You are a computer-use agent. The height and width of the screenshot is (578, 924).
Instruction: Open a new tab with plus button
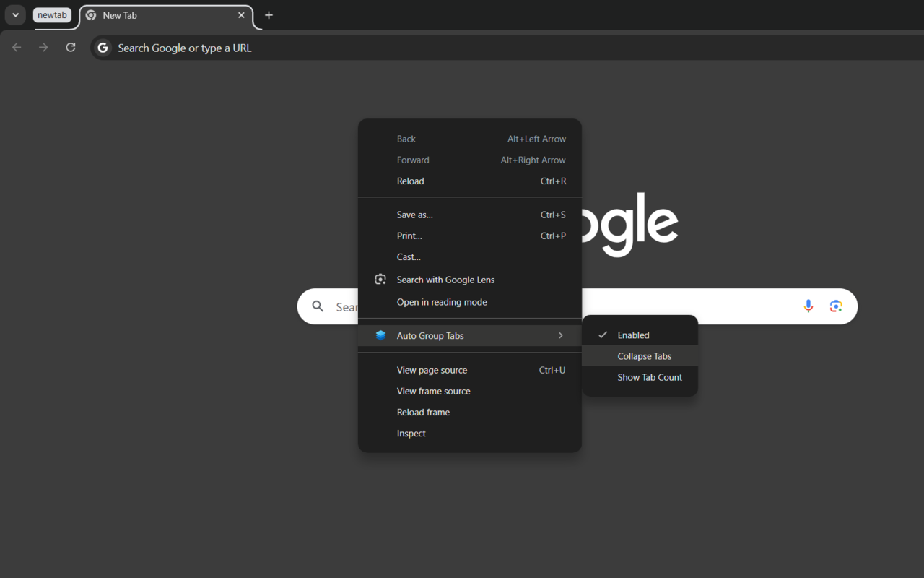tap(269, 15)
